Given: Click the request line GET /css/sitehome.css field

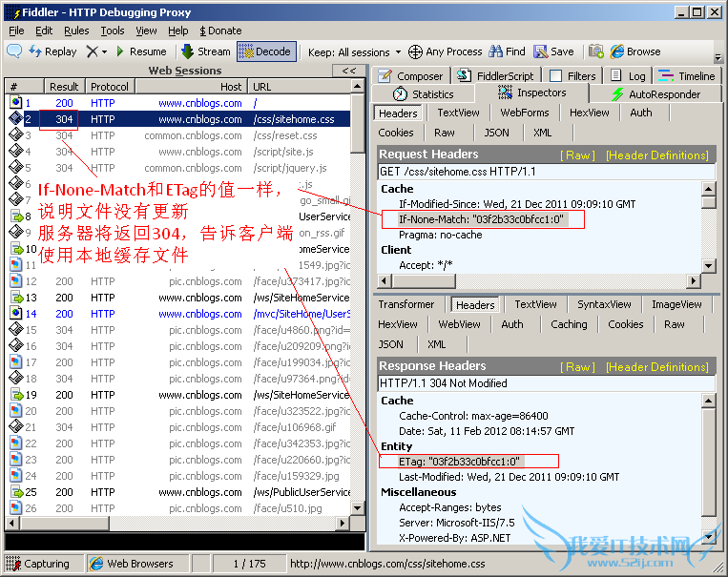Looking at the screenshot, I should [x=547, y=172].
